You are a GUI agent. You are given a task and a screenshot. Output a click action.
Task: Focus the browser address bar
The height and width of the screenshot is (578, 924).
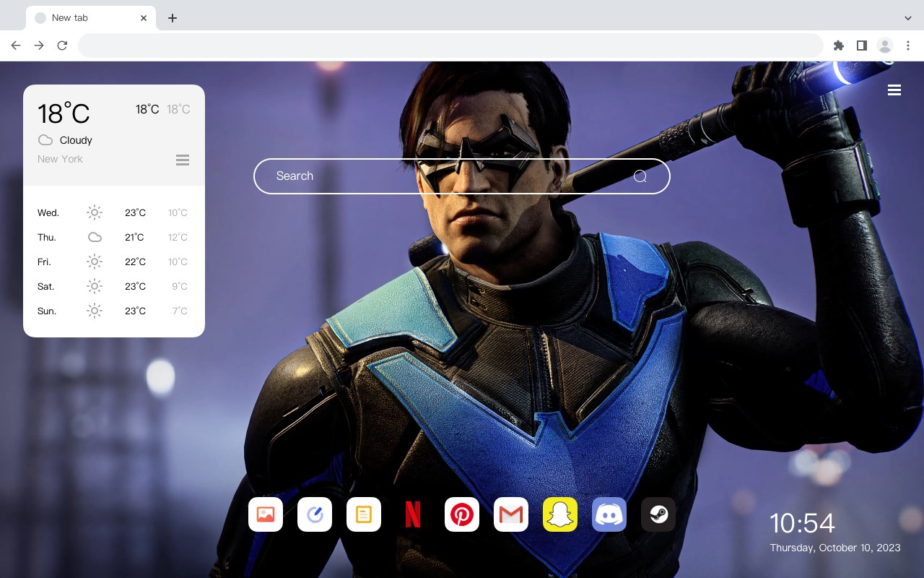click(450, 46)
